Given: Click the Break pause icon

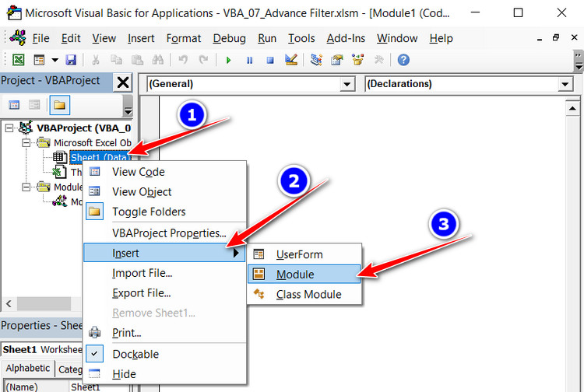Looking at the screenshot, I should pyautogui.click(x=249, y=60).
